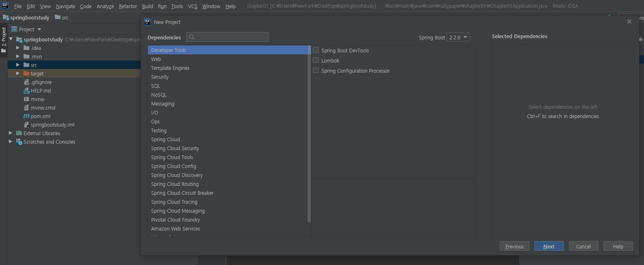Click the Scratches and Consoles icon
Image resolution: width=644 pixels, height=265 pixels.
click(x=19, y=142)
